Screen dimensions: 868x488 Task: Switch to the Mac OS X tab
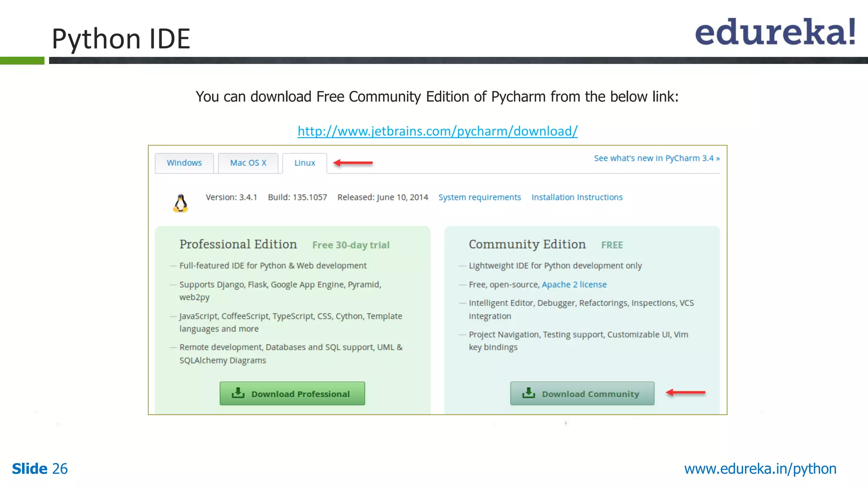[x=248, y=163]
